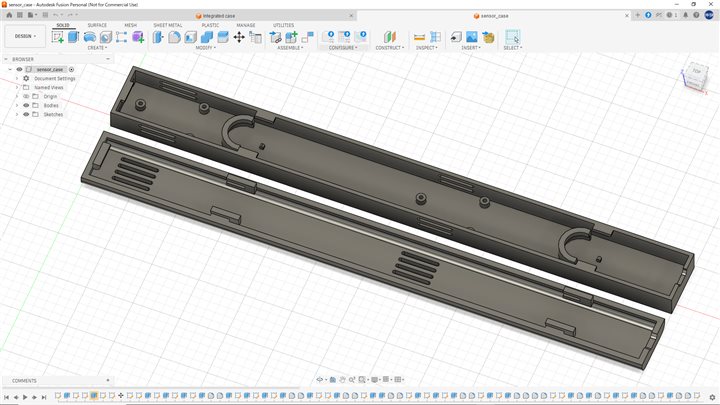
Task: Open the CONFIGURE dropdown menu
Action: pos(343,48)
